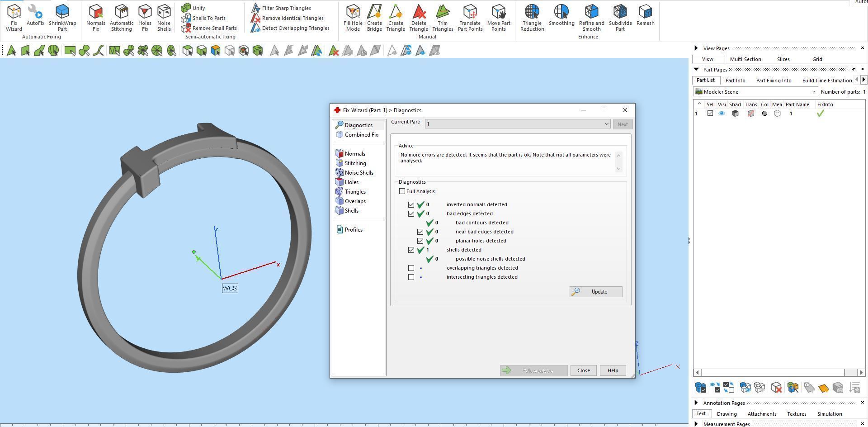The width and height of the screenshot is (868, 427).
Task: Change shading mode icon for part 1
Action: coord(735,114)
